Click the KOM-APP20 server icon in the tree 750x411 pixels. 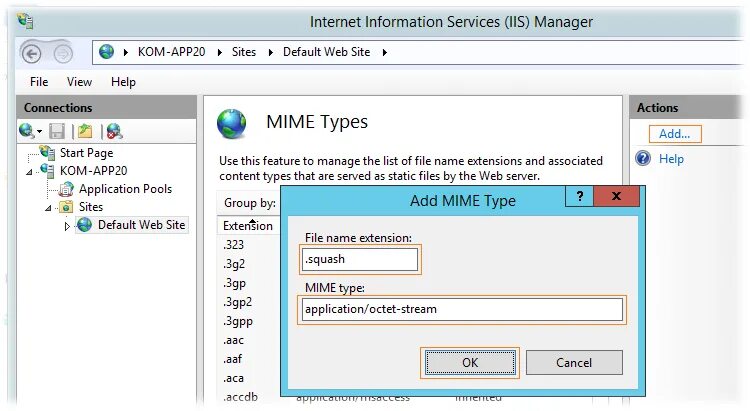[47, 170]
